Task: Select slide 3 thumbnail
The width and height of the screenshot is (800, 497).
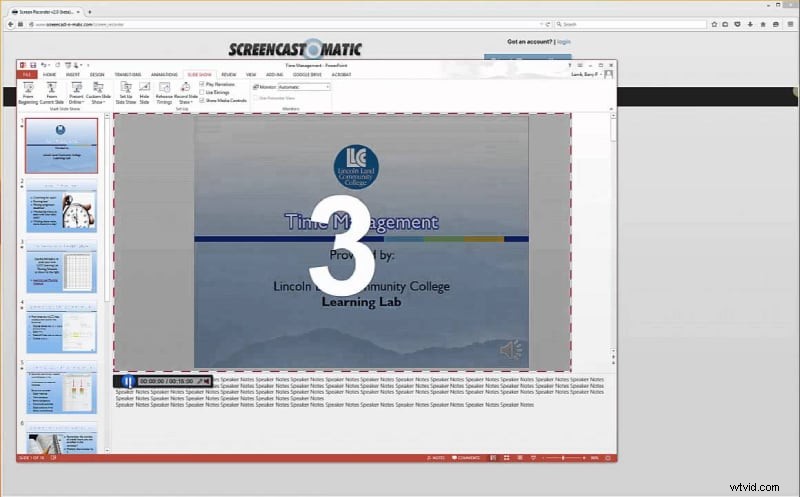Action: 61,267
